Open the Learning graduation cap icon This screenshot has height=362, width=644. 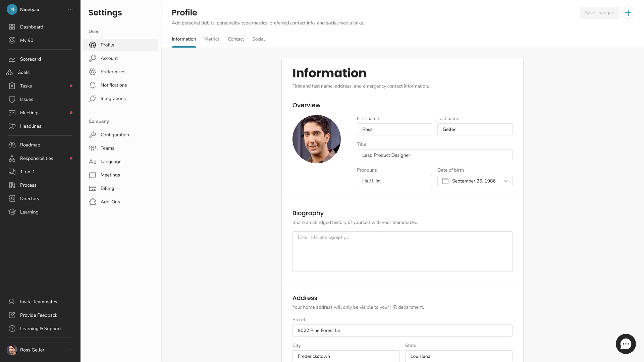pos(12,212)
